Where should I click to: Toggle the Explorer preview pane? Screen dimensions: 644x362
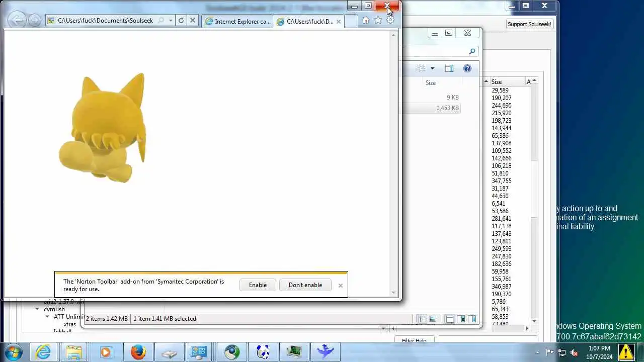[x=449, y=68]
